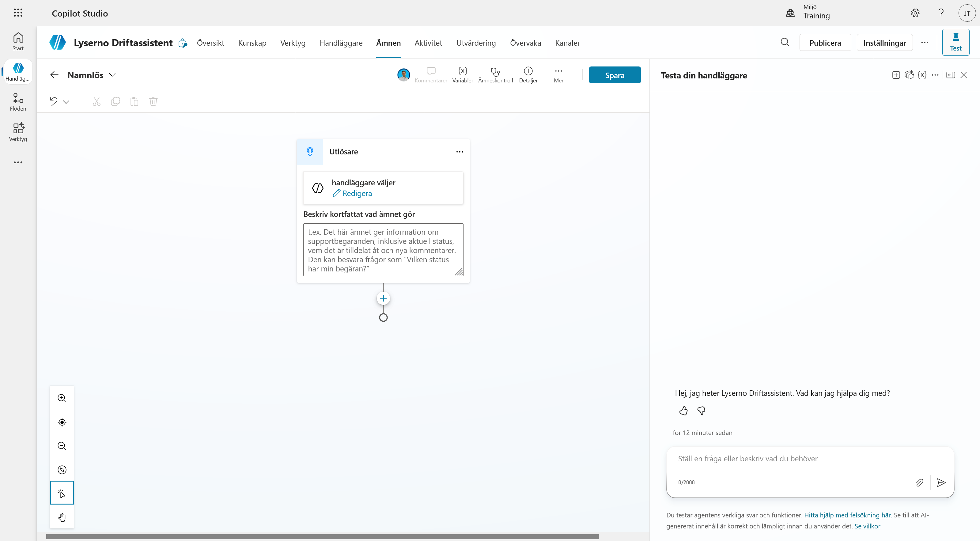The width and height of the screenshot is (980, 541).
Task: Click the topic description text area
Action: pyautogui.click(x=383, y=250)
